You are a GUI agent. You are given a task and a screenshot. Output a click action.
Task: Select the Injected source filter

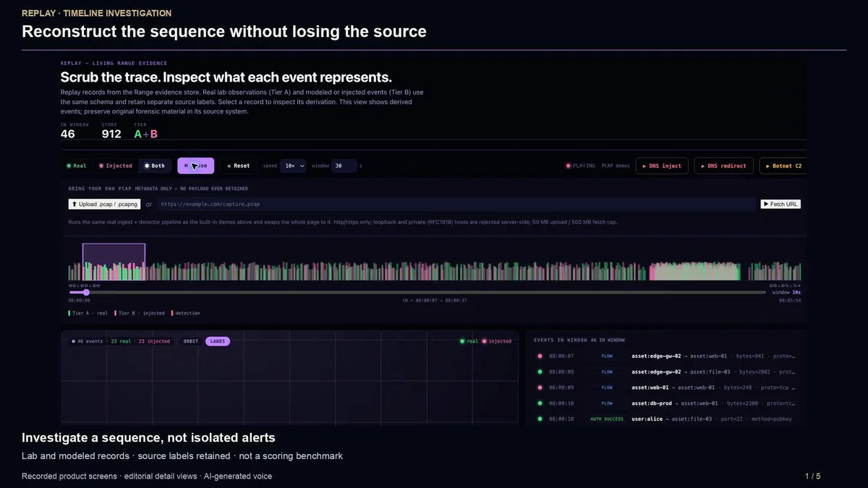tap(116, 166)
